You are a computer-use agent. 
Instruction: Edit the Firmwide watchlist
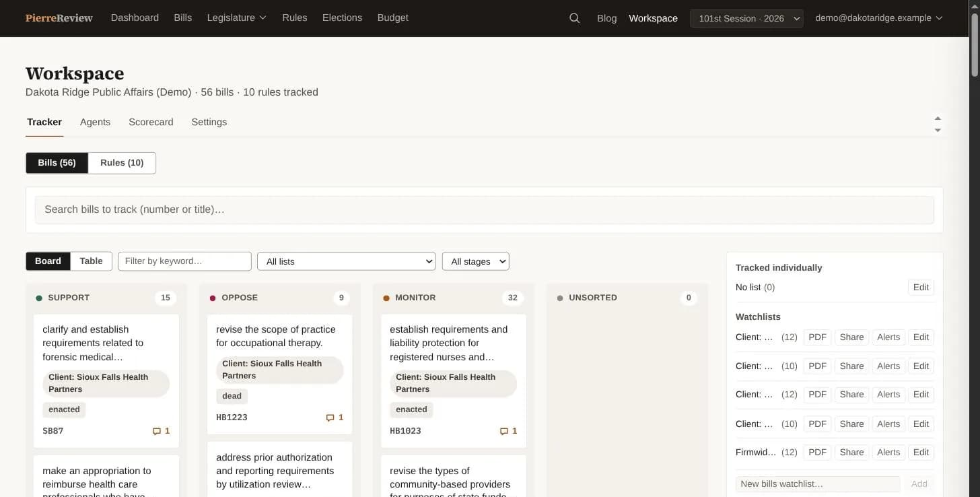tap(921, 453)
